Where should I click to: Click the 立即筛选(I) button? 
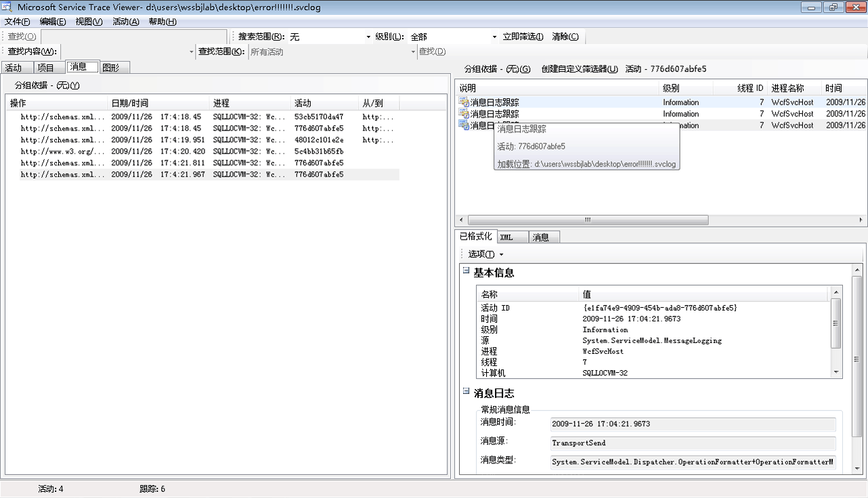(x=523, y=37)
